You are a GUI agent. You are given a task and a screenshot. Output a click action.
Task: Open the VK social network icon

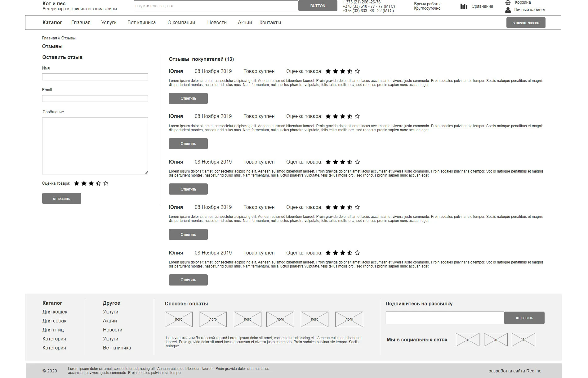pyautogui.click(x=468, y=340)
